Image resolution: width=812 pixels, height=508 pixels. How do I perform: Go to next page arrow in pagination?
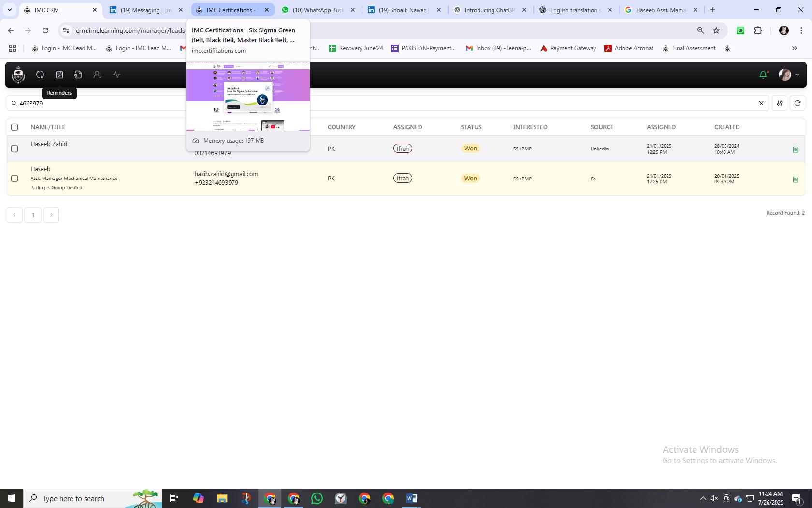[51, 215]
